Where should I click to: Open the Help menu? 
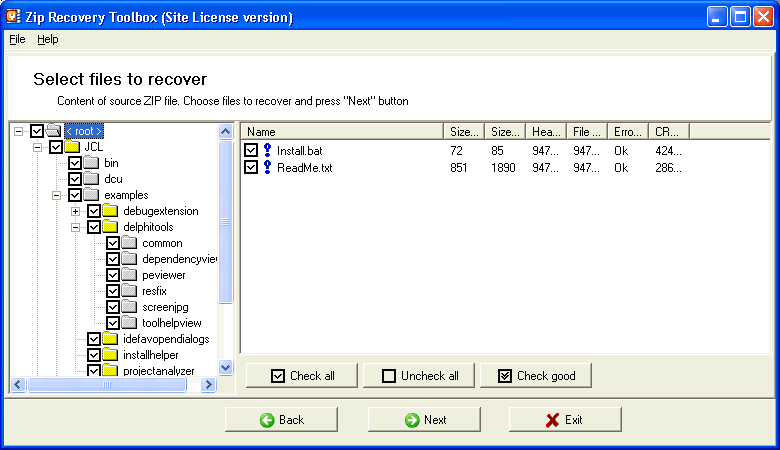click(48, 39)
